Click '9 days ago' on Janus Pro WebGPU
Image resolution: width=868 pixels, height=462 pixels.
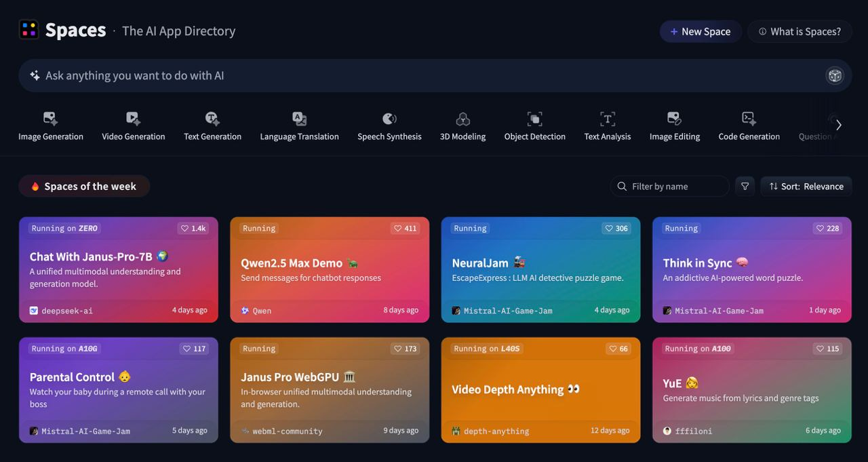[x=401, y=430]
